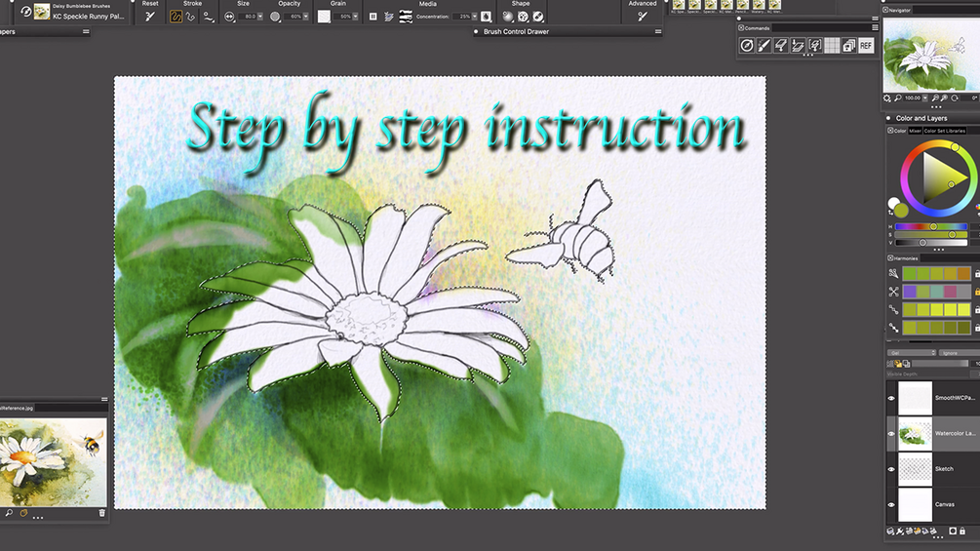Select the freehand stroke icon
Image resolution: width=980 pixels, height=551 pixels.
click(x=176, y=17)
